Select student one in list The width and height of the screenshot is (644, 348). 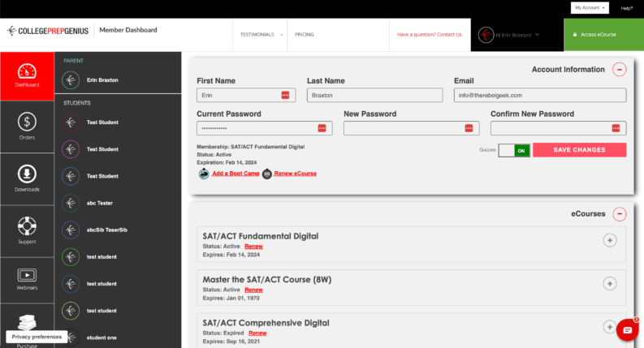102,337
